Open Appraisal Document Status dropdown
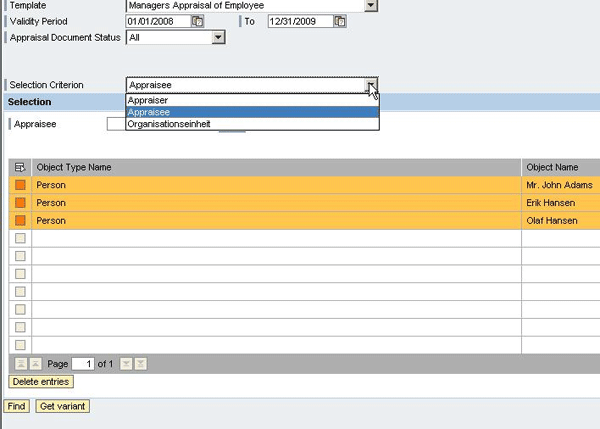This screenshot has height=429, width=600. click(x=219, y=38)
